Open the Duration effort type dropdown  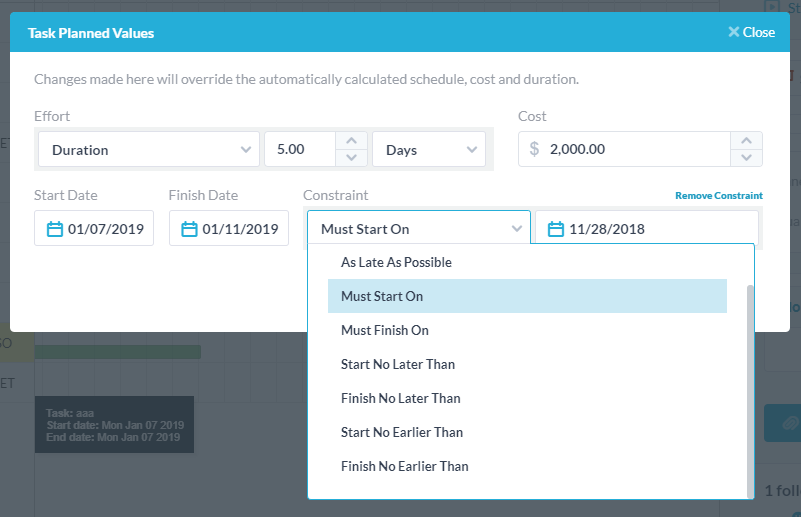(x=148, y=150)
